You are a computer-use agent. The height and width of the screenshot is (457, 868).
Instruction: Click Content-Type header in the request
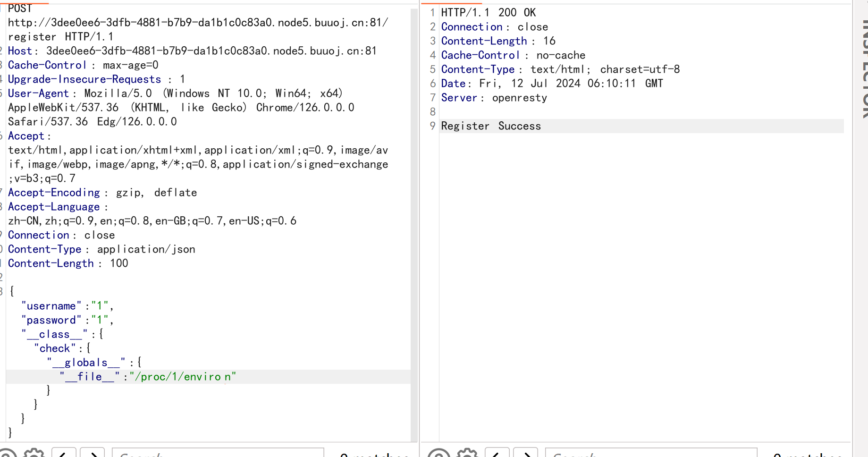pos(44,249)
